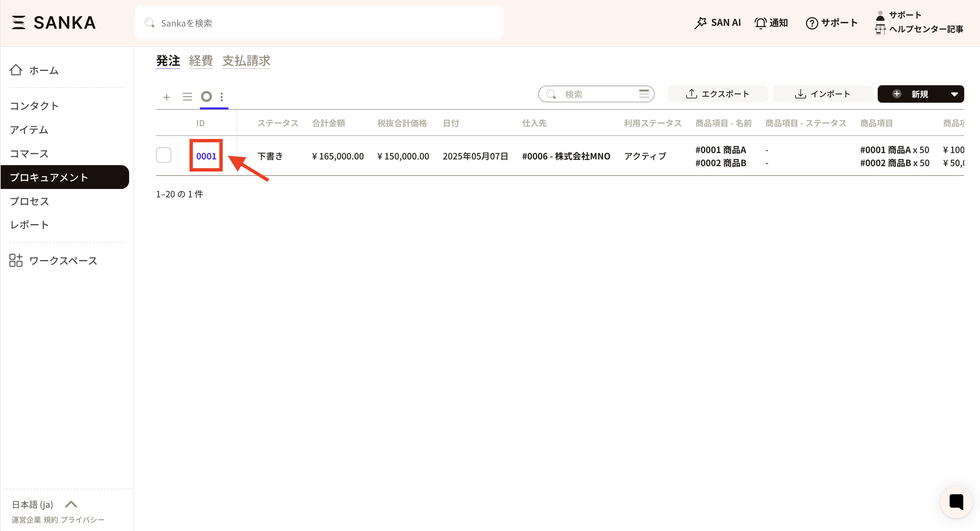The image size is (980, 531).
Task: Click the エクスポート button
Action: (717, 94)
